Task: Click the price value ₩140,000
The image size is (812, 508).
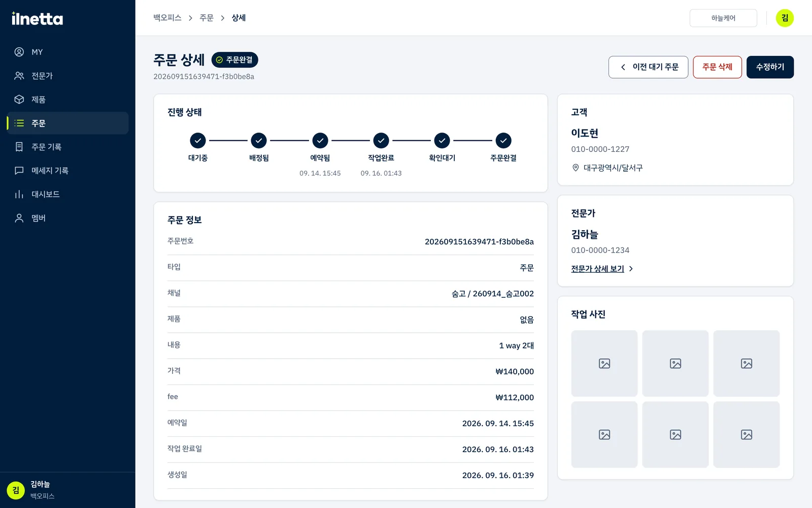Action: 515,371
